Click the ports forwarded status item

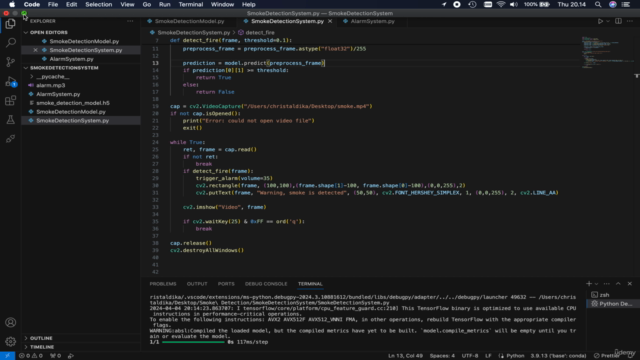click(x=55, y=356)
